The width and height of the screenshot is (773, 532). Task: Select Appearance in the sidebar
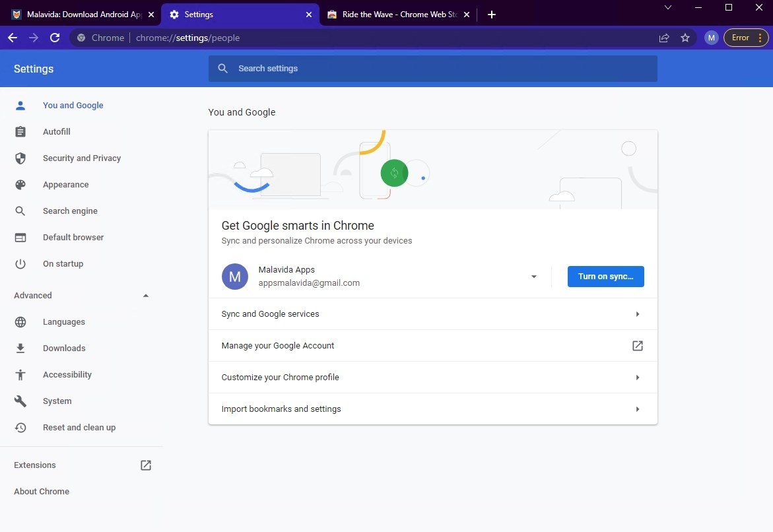point(65,184)
